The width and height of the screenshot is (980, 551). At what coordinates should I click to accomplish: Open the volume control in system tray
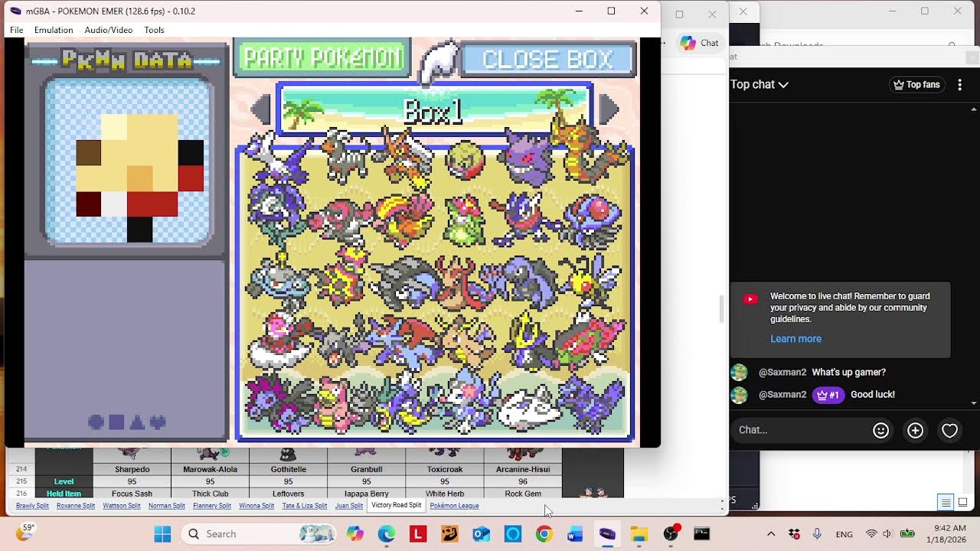point(887,533)
